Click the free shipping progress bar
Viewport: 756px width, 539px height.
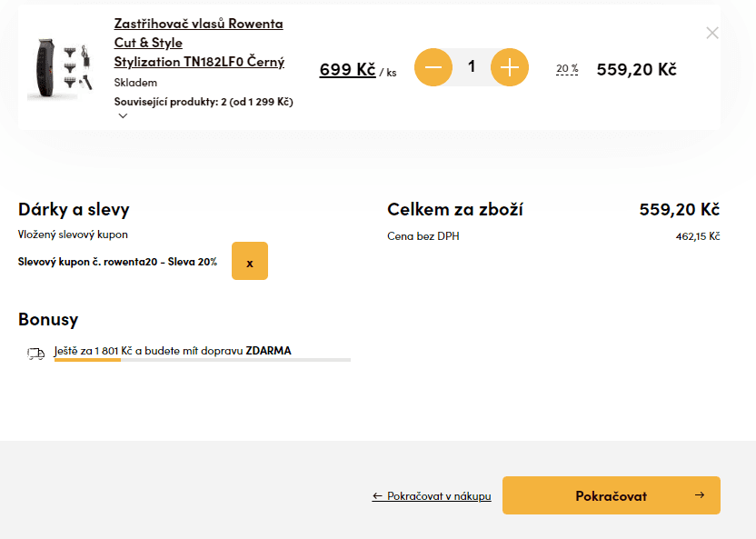(x=203, y=360)
